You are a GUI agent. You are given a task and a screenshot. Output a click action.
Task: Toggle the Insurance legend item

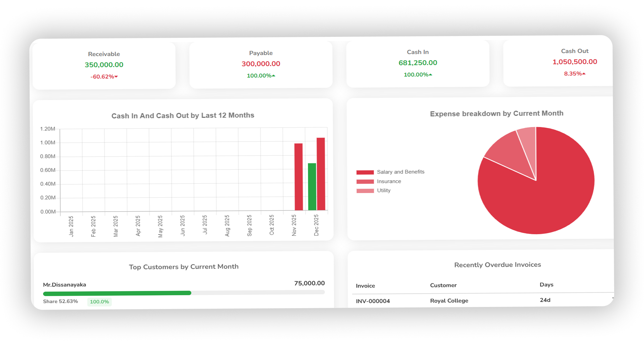click(x=389, y=181)
